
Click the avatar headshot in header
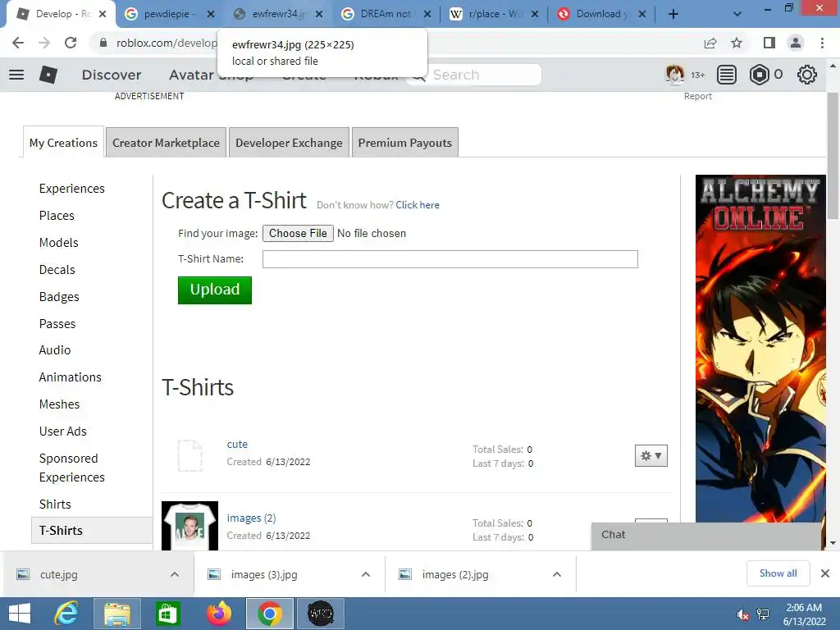pos(674,75)
